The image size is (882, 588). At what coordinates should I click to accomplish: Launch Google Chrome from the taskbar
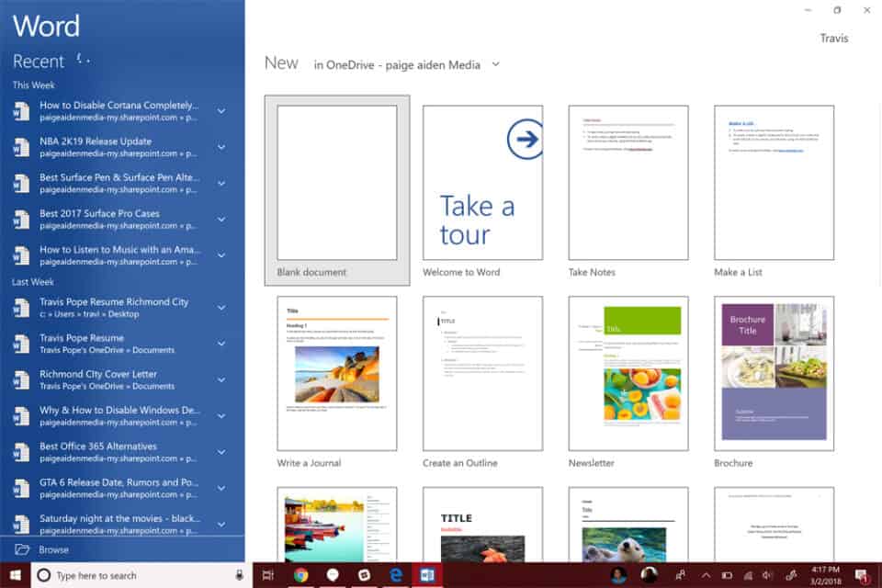[x=301, y=575]
